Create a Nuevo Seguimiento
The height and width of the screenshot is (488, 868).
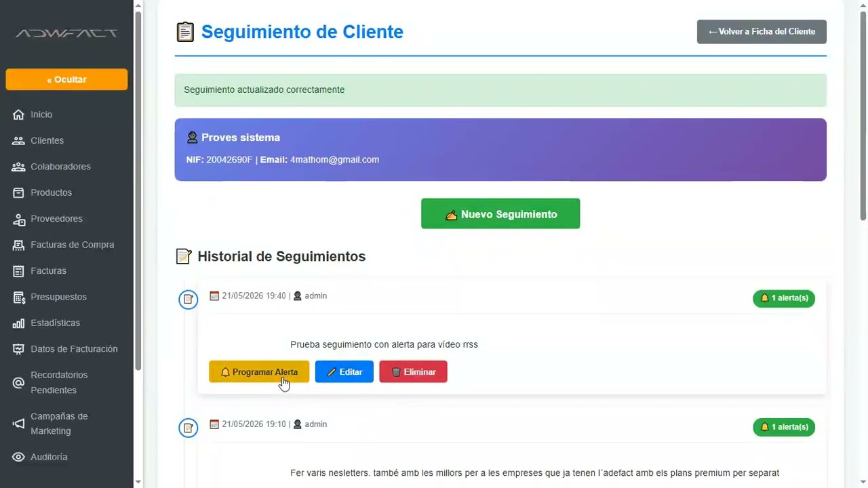[x=500, y=213]
